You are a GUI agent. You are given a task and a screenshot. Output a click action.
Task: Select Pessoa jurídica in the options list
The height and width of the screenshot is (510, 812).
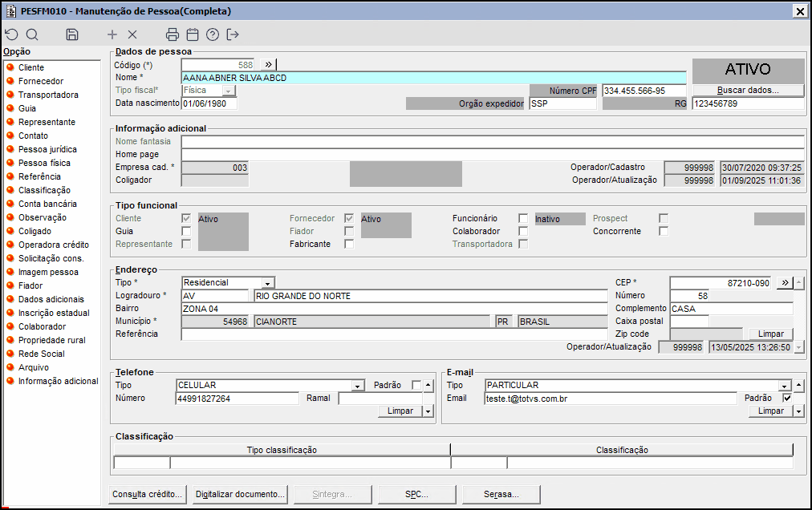click(47, 149)
